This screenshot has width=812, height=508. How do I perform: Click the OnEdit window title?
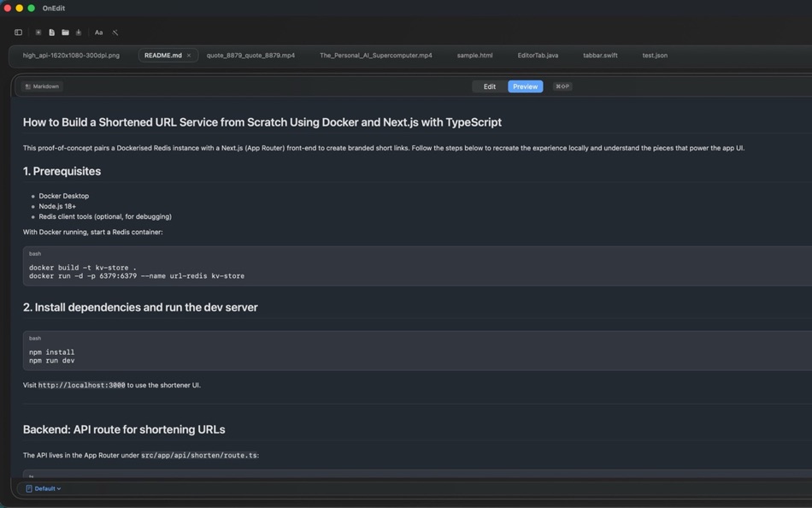pos(54,9)
